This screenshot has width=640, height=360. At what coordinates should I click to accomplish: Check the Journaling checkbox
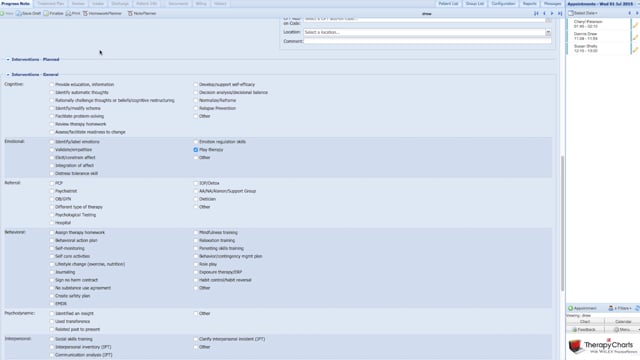(x=52, y=272)
